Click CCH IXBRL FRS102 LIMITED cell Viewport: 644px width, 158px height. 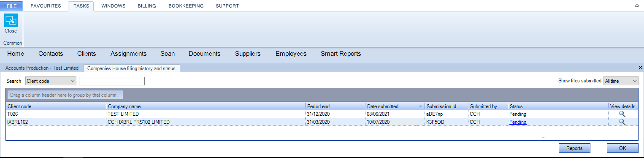(206, 122)
